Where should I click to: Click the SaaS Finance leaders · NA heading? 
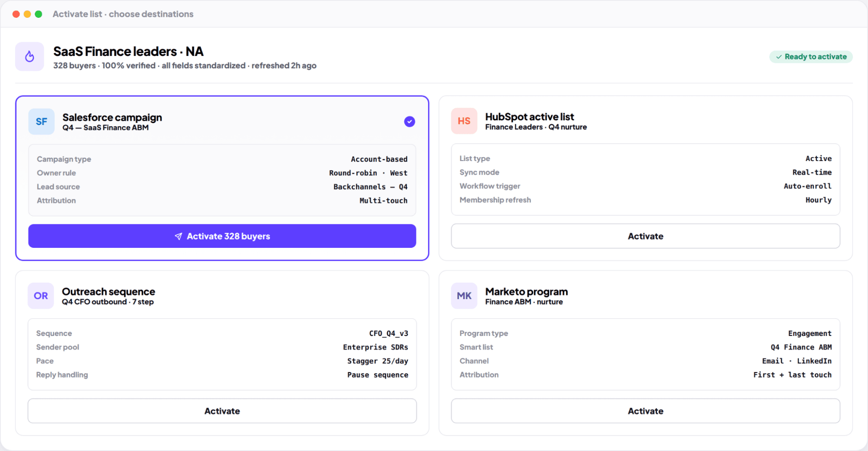point(128,51)
